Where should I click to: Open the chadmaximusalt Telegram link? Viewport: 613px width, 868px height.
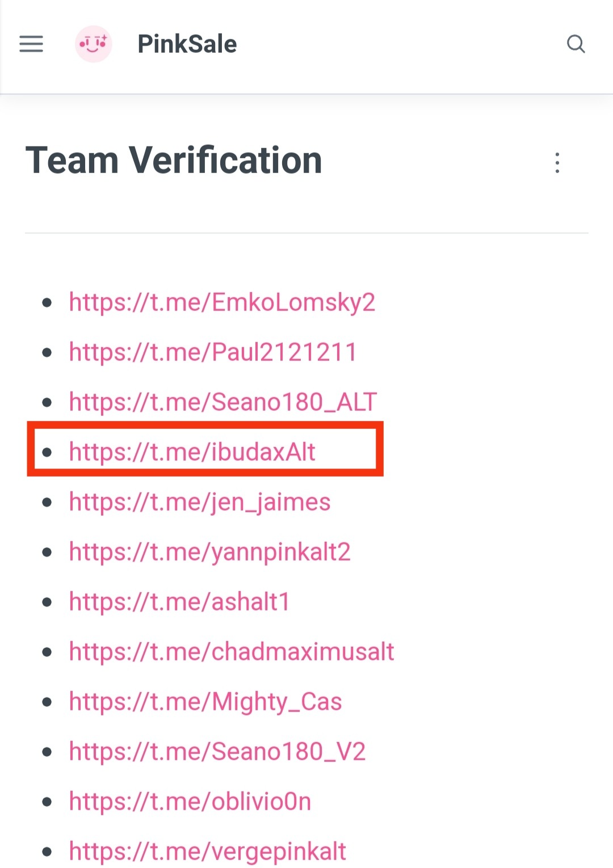(231, 652)
